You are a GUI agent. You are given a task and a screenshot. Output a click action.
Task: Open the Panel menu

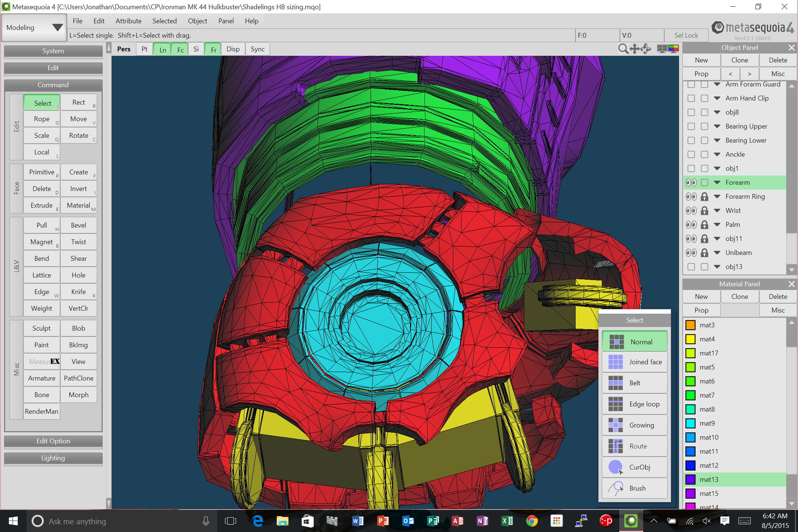pyautogui.click(x=226, y=21)
